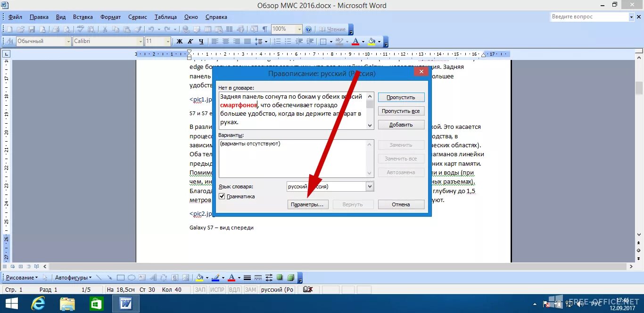
Task: Open the Формат menu
Action: point(110,17)
